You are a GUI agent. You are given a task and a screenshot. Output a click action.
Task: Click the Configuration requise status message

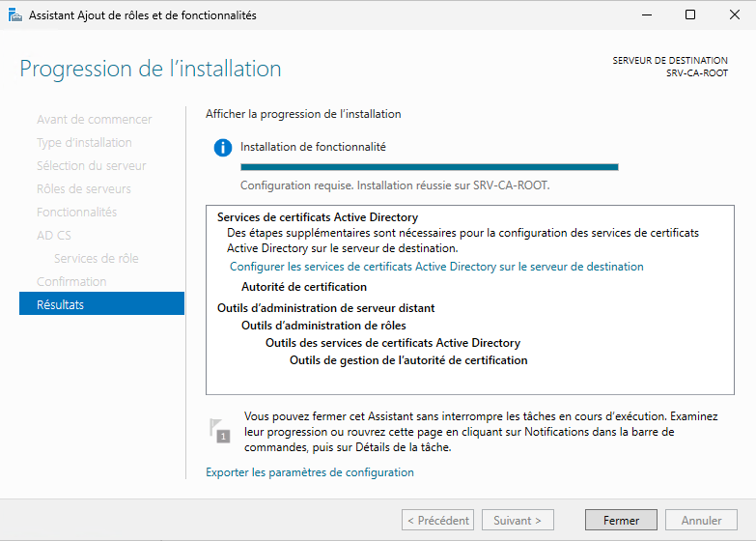[x=395, y=185]
